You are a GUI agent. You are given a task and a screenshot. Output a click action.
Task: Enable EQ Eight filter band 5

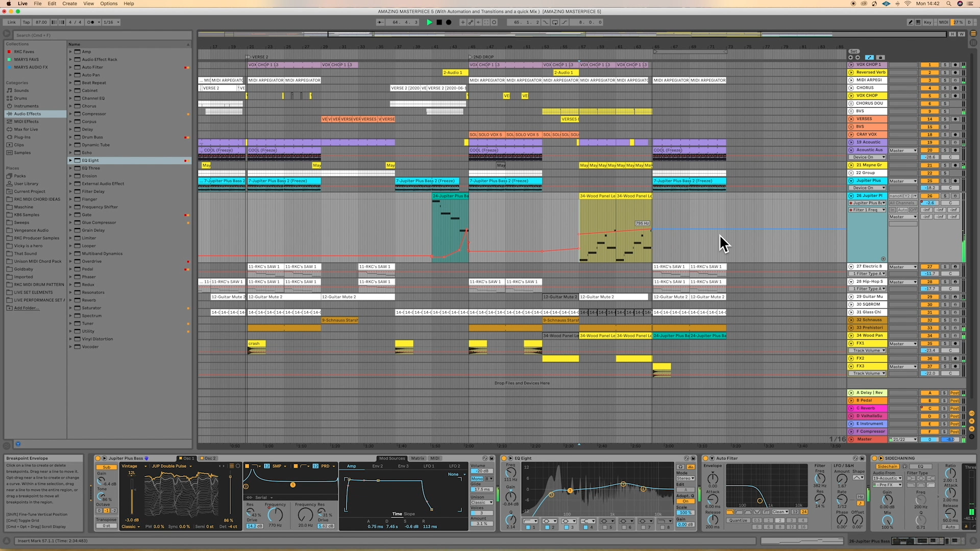(x=605, y=527)
